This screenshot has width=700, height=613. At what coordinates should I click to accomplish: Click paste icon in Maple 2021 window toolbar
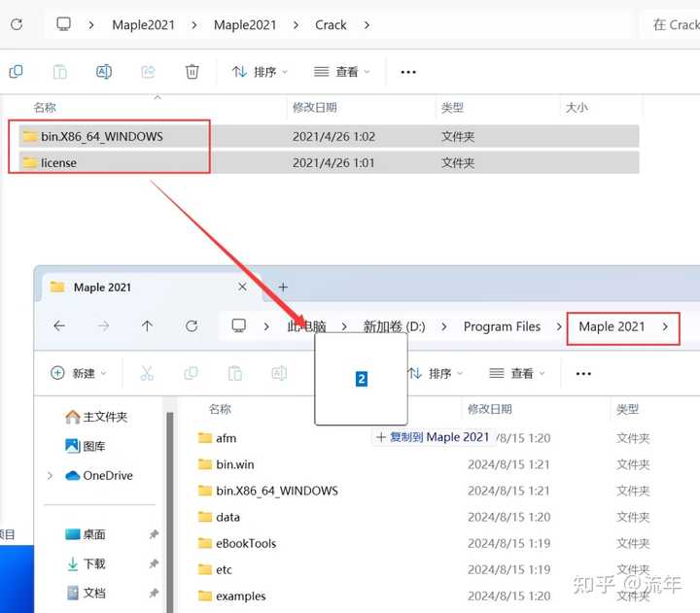[x=235, y=373]
